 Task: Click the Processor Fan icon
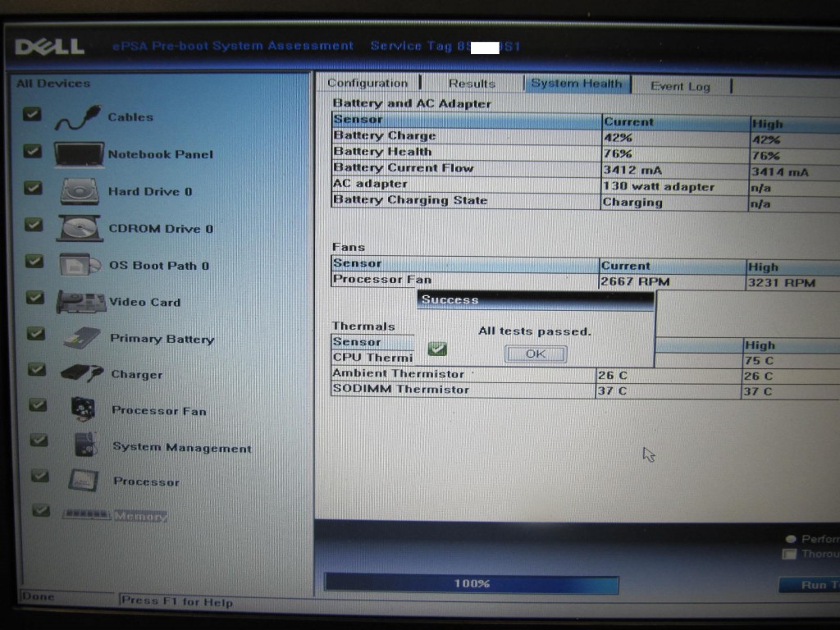(x=83, y=410)
